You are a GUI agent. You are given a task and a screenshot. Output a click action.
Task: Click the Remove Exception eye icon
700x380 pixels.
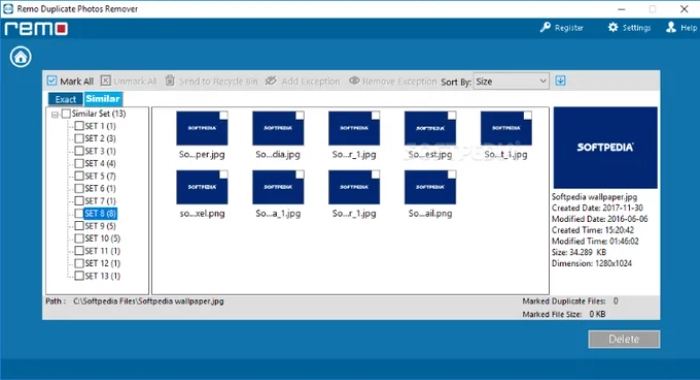pyautogui.click(x=354, y=80)
